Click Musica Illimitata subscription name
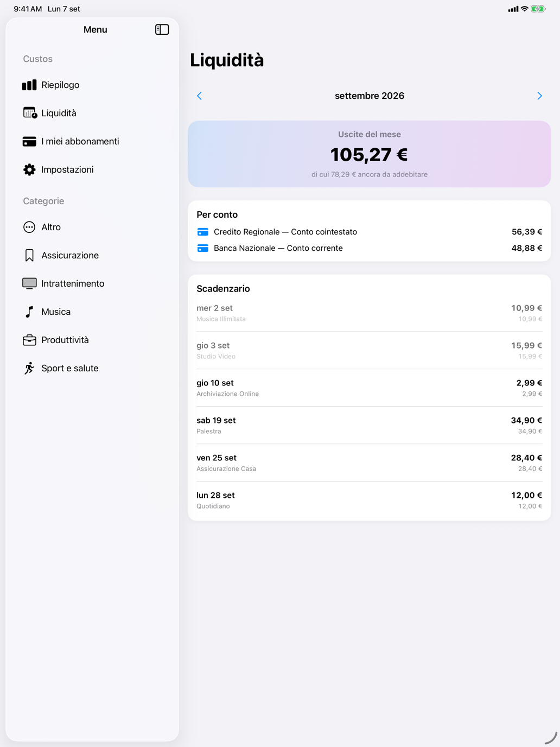560x747 pixels. [221, 319]
